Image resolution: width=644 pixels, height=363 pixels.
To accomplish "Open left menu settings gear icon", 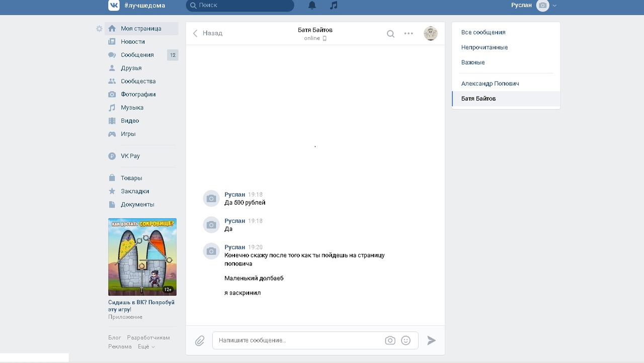I will coord(99,29).
